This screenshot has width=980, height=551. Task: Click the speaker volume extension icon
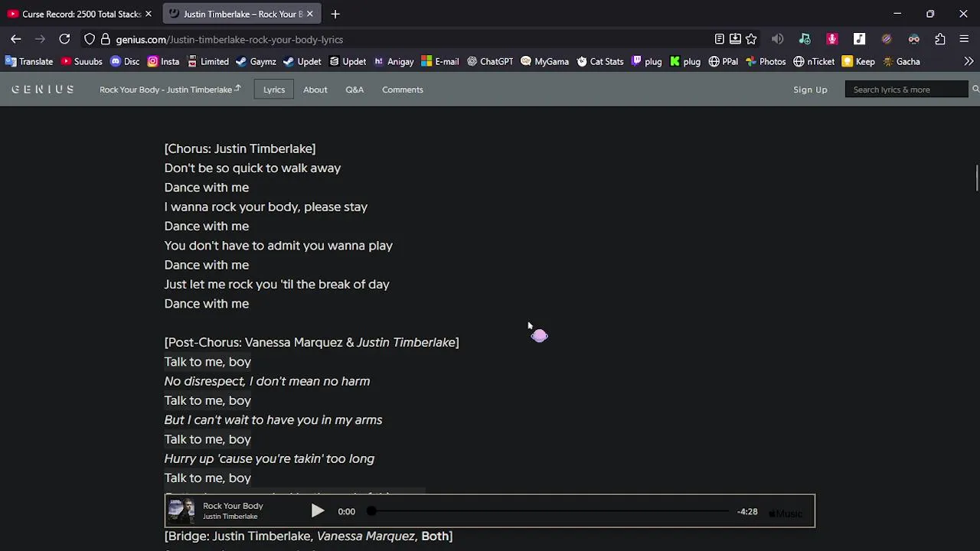pyautogui.click(x=777, y=39)
